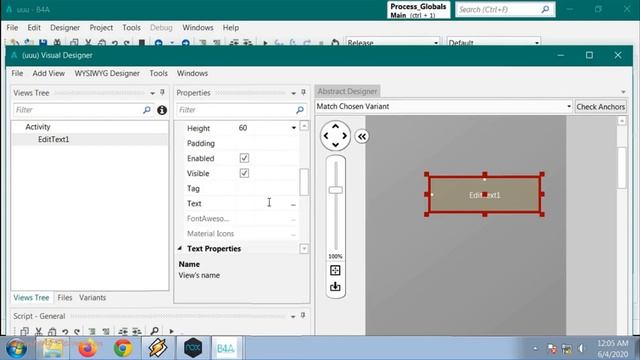Select Activity in the Views Tree
640x360 pixels.
38,127
